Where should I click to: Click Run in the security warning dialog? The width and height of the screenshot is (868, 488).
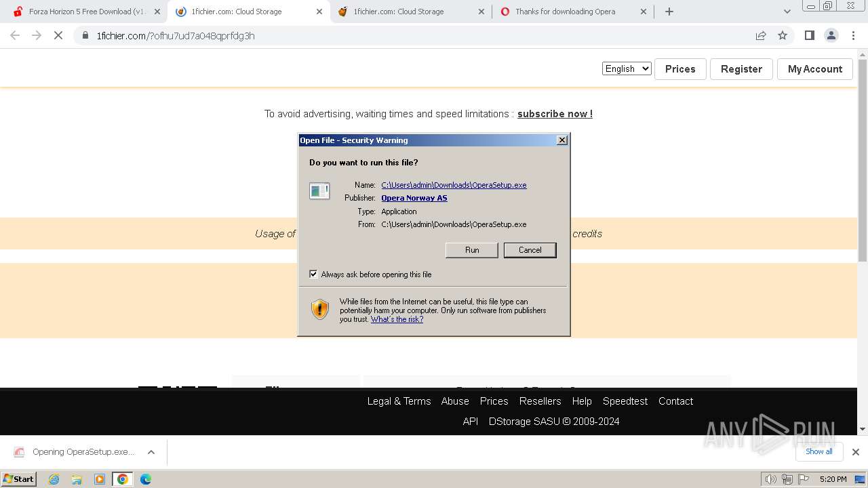tap(472, 250)
